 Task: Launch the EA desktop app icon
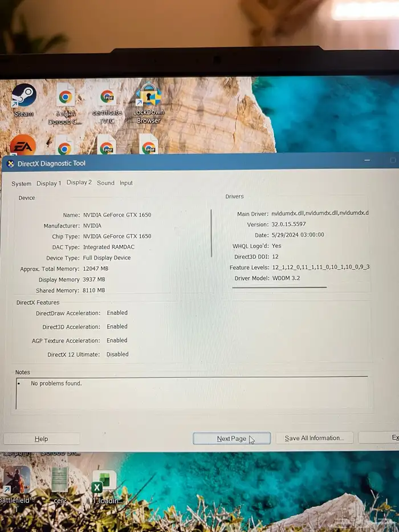click(x=23, y=145)
